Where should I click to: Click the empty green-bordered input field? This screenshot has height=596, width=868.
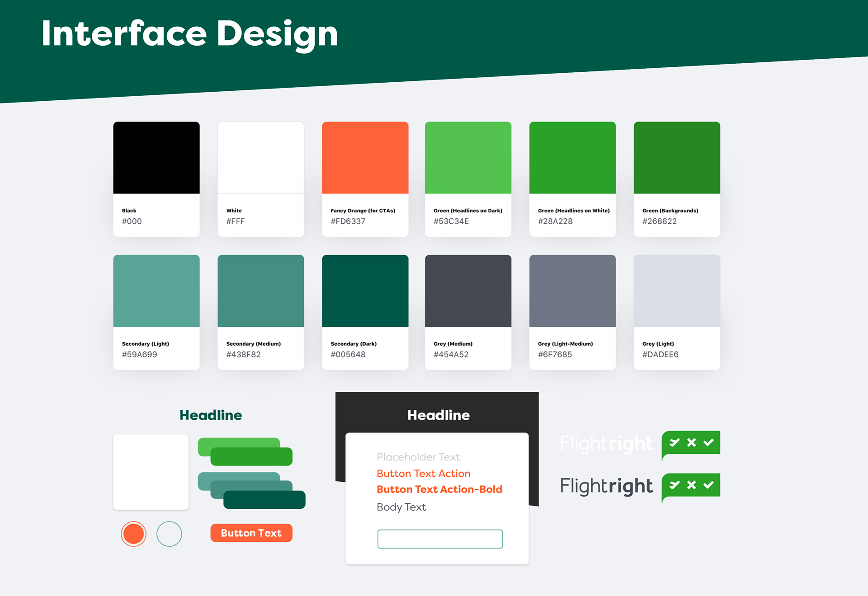pyautogui.click(x=440, y=539)
